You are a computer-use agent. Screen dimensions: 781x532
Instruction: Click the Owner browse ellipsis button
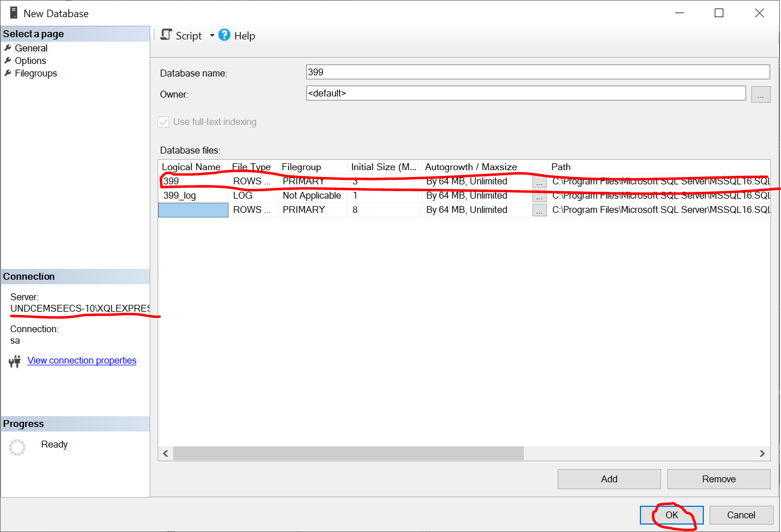[x=760, y=94]
